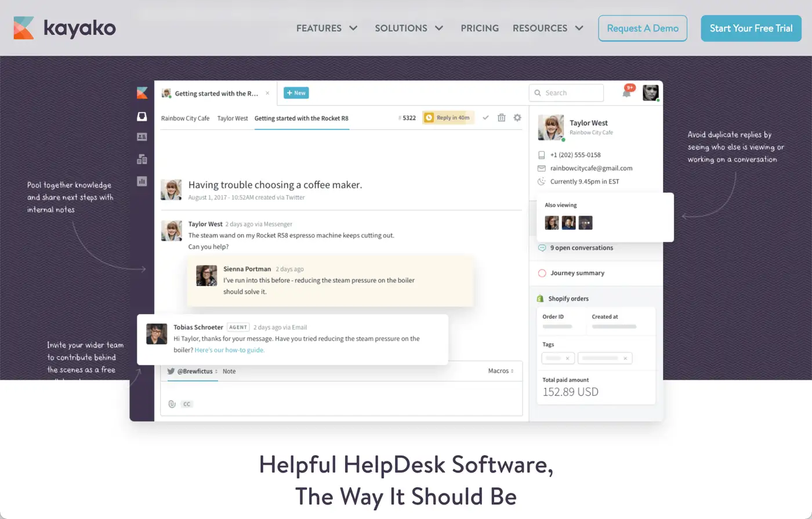Viewport: 812px width, 519px height.
Task: Open the Here's our how-to guide link
Action: tap(230, 350)
